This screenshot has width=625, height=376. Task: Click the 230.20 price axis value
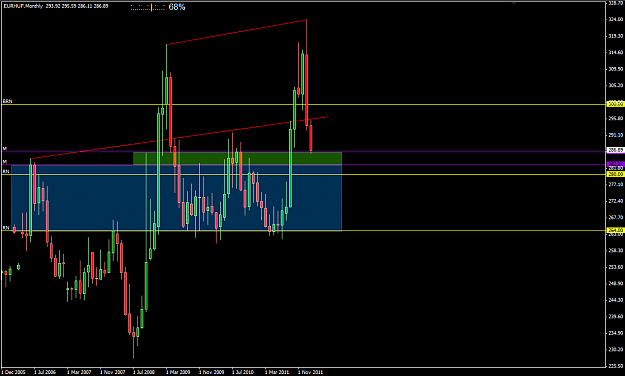click(x=615, y=350)
